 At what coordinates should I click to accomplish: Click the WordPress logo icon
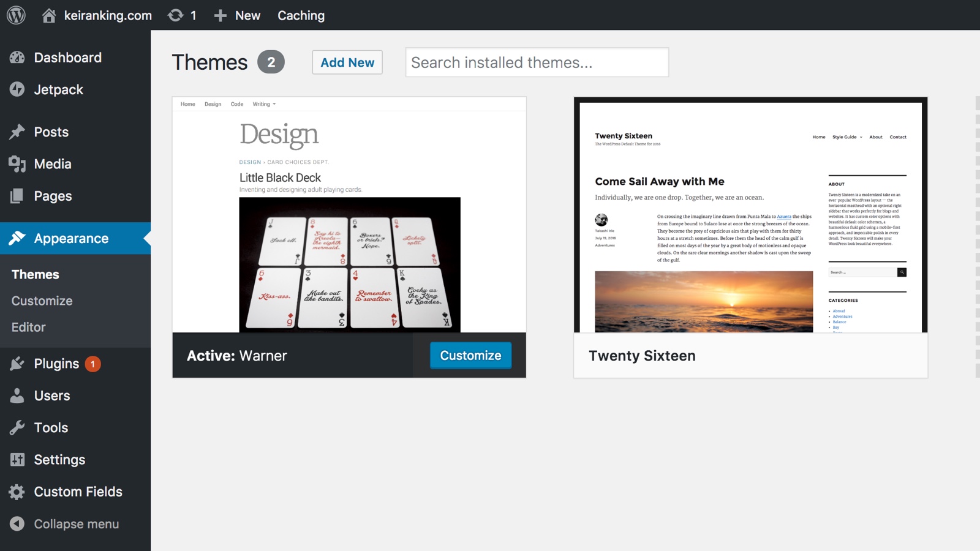[x=16, y=15]
